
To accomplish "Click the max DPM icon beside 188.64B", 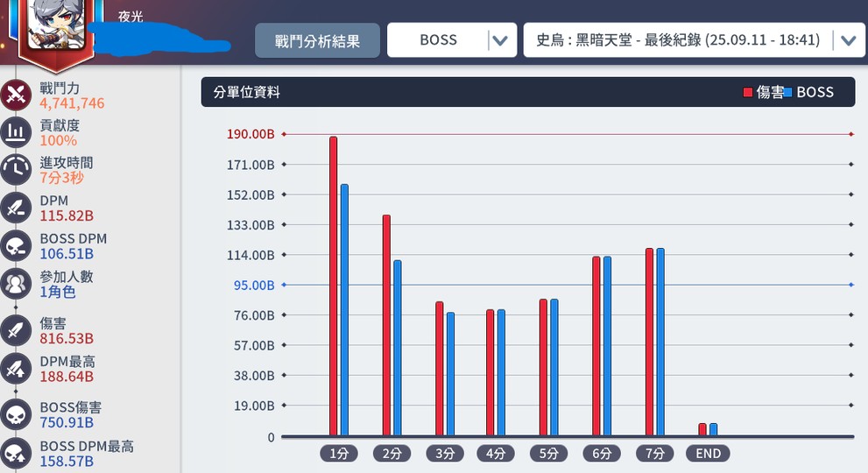I will coord(16,368).
